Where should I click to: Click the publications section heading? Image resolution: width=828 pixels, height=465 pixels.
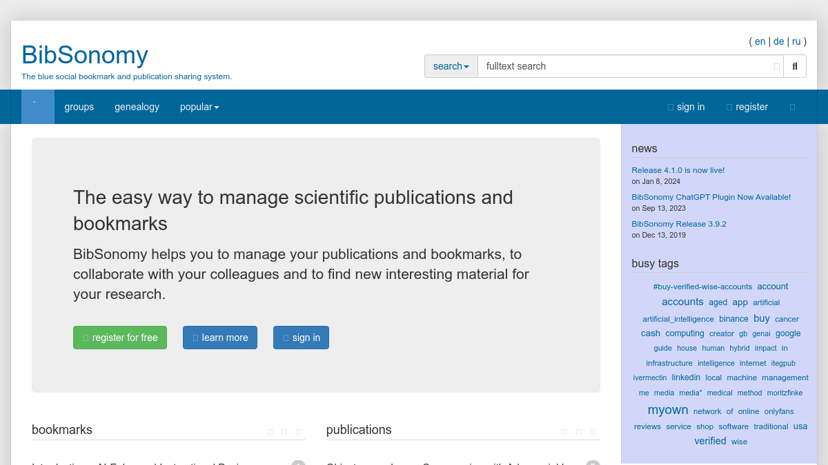pos(359,430)
